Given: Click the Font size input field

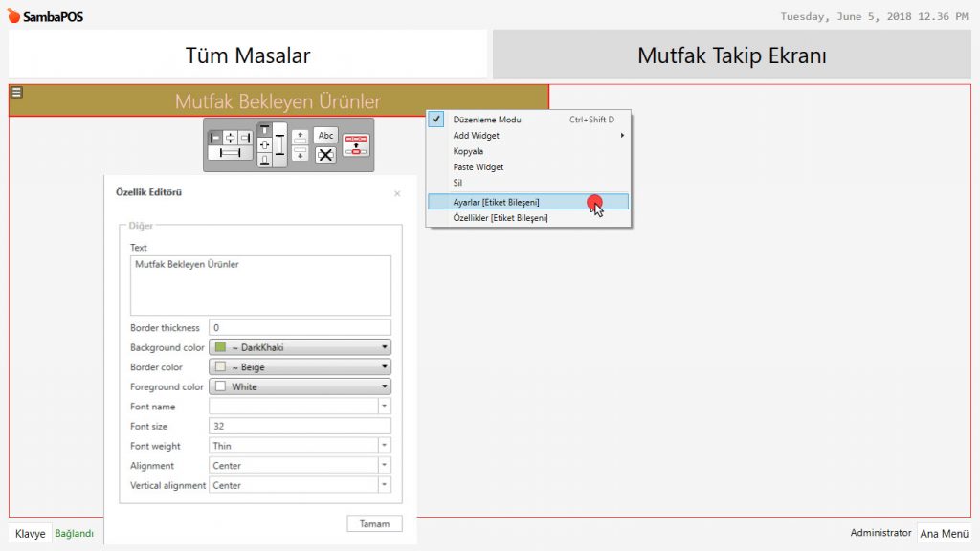Looking at the screenshot, I should 300,427.
